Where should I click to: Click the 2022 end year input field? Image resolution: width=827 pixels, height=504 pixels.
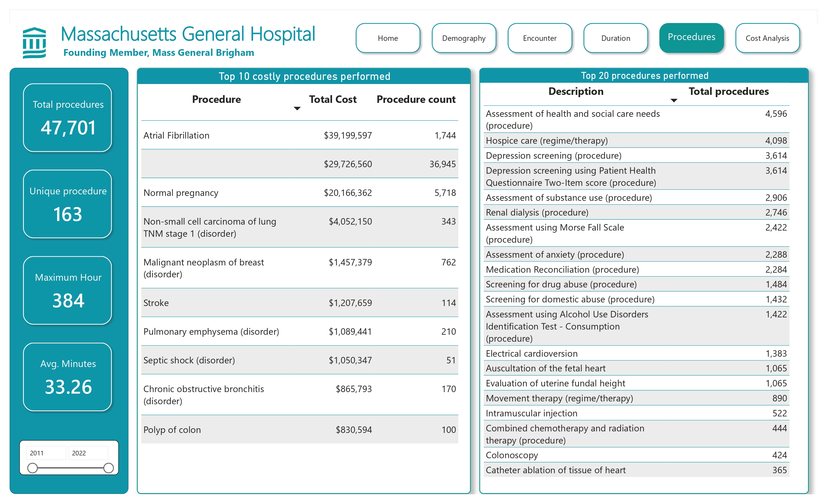click(x=88, y=453)
